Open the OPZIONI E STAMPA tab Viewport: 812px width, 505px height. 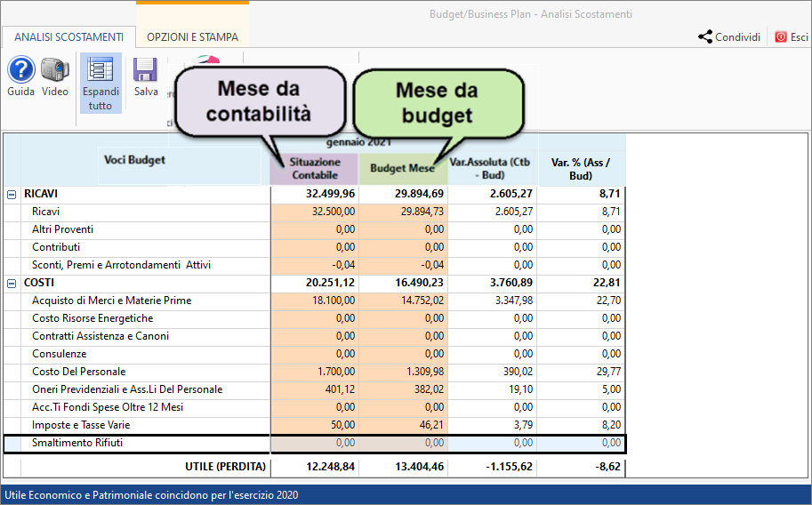click(193, 37)
